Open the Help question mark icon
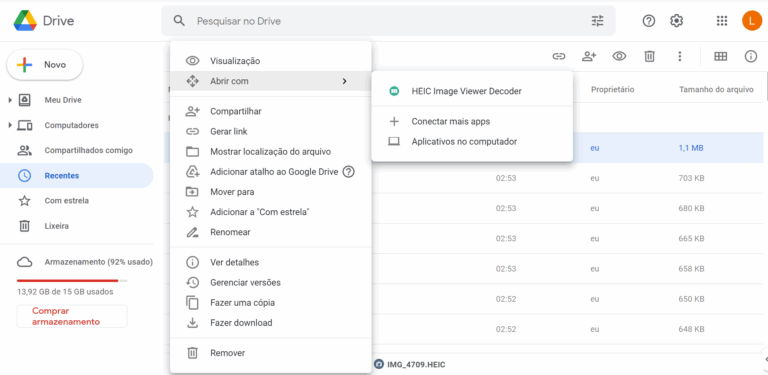This screenshot has width=768, height=375. click(649, 21)
